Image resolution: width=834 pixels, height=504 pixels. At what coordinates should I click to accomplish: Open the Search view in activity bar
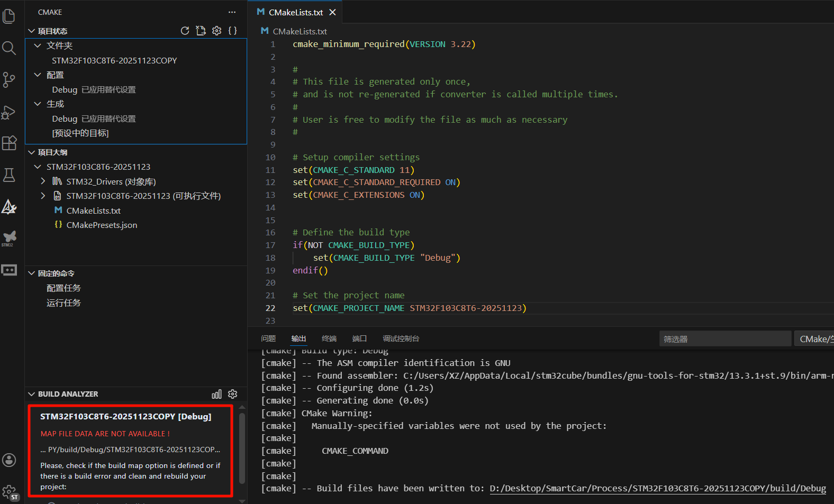[9, 48]
